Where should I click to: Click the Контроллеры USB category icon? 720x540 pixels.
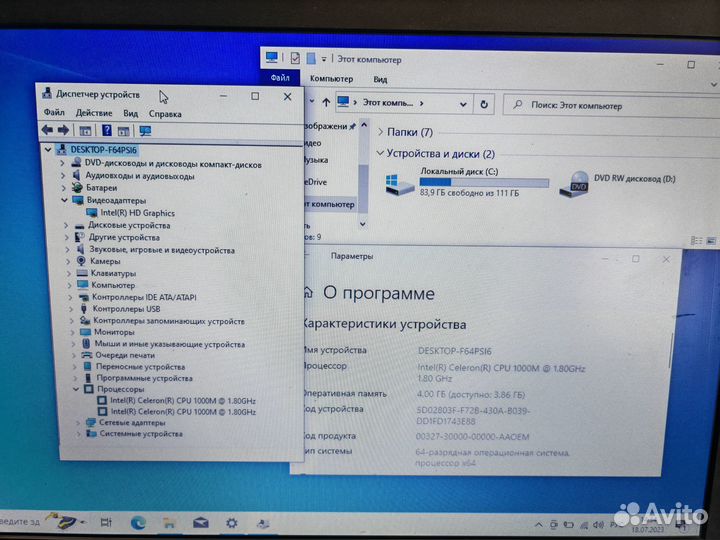(84, 309)
